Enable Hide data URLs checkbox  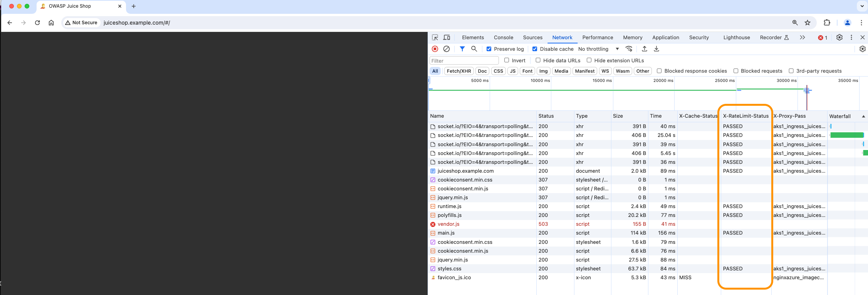point(538,60)
